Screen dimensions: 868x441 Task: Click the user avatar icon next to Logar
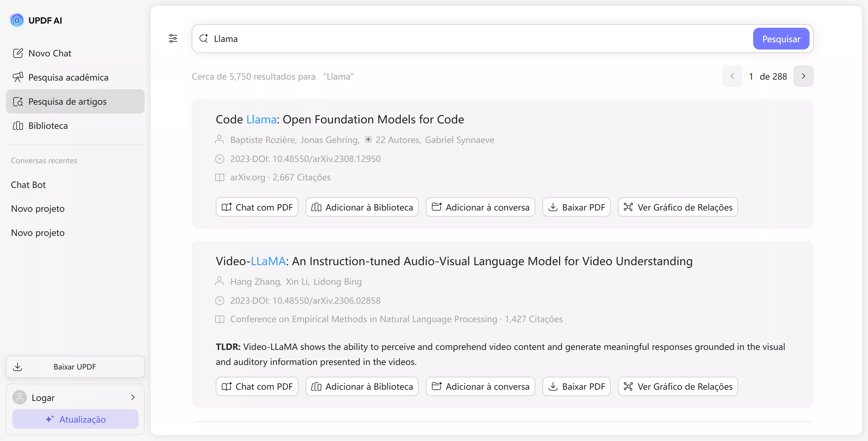[x=20, y=398]
